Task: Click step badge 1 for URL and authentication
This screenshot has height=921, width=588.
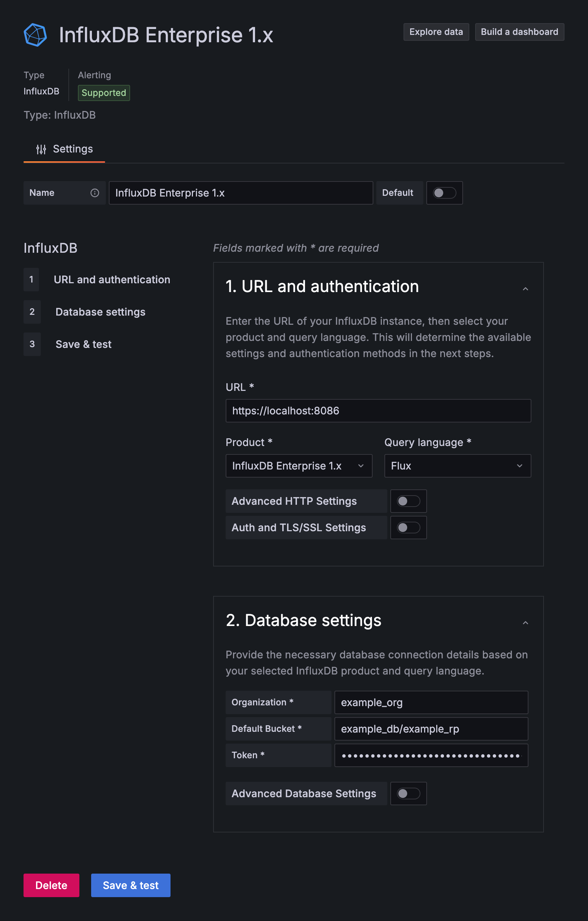Action: (x=31, y=280)
